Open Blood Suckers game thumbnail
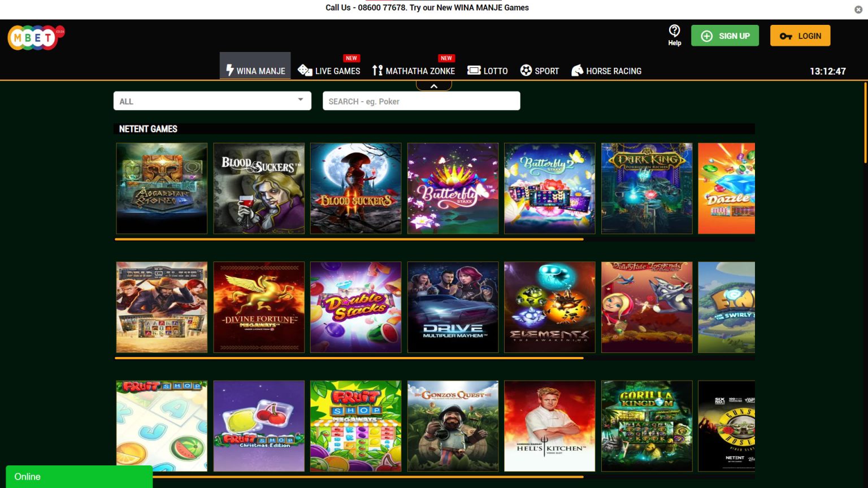This screenshot has height=488, width=868. [259, 188]
